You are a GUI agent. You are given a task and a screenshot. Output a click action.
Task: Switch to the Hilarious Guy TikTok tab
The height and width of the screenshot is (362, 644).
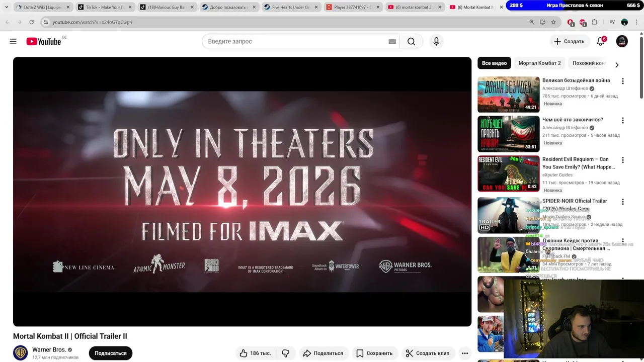(167, 7)
